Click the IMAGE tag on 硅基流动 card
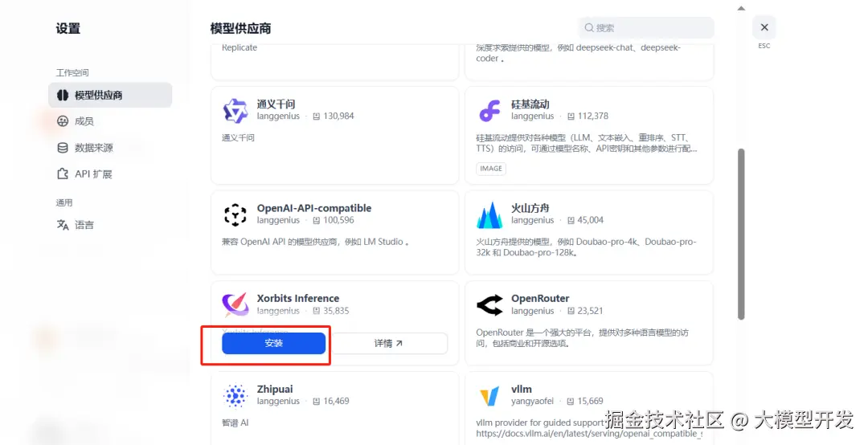The height and width of the screenshot is (445, 868). point(491,168)
